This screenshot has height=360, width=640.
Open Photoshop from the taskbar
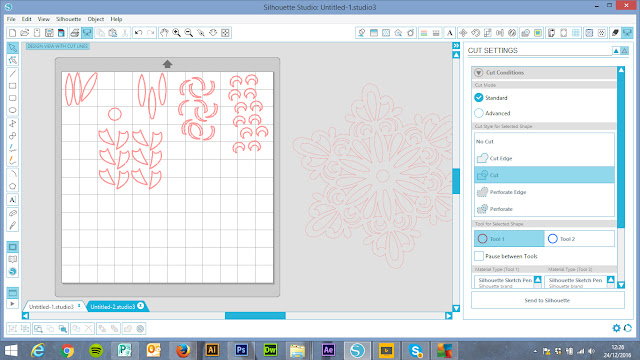point(241,351)
